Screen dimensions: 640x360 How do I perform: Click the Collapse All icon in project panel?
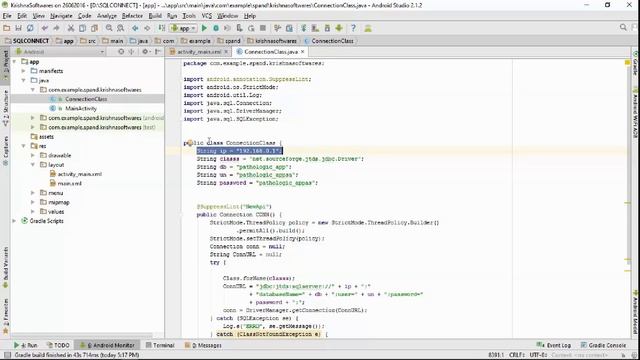131,52
